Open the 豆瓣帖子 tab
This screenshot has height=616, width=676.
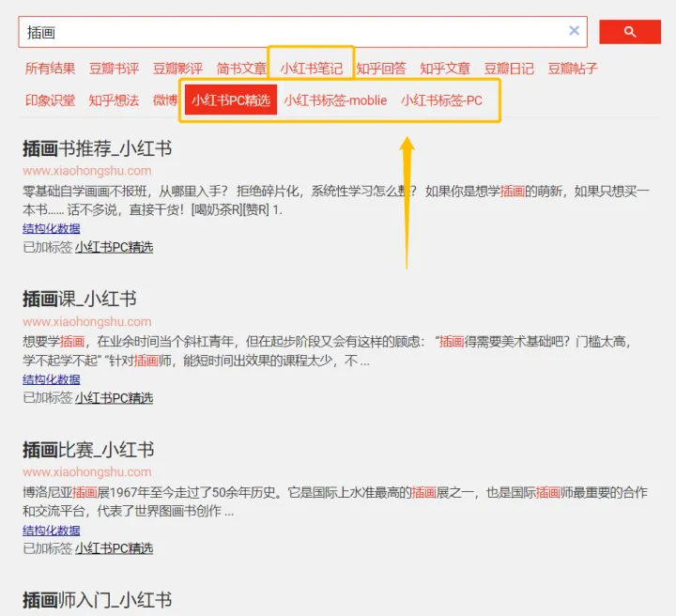573,69
